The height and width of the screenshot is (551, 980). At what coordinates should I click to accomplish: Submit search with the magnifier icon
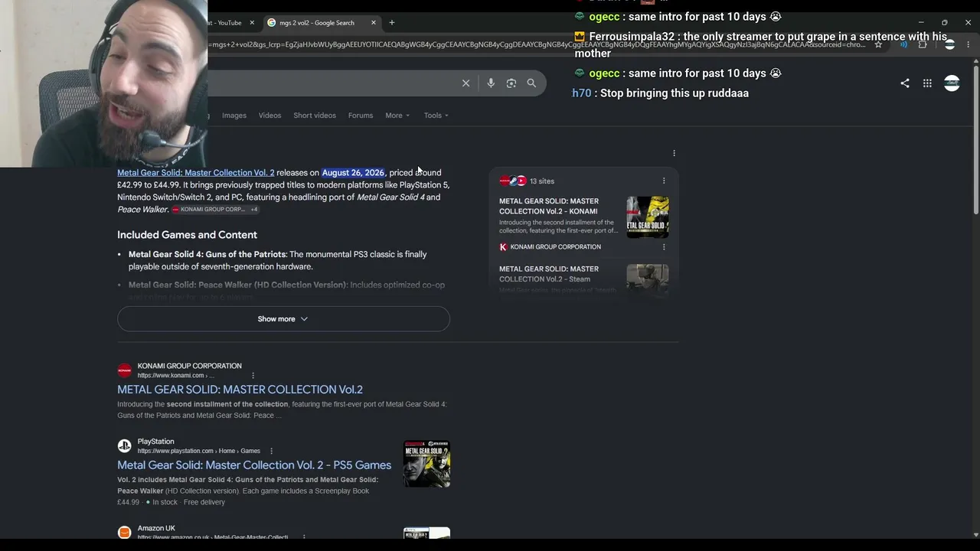click(x=531, y=83)
